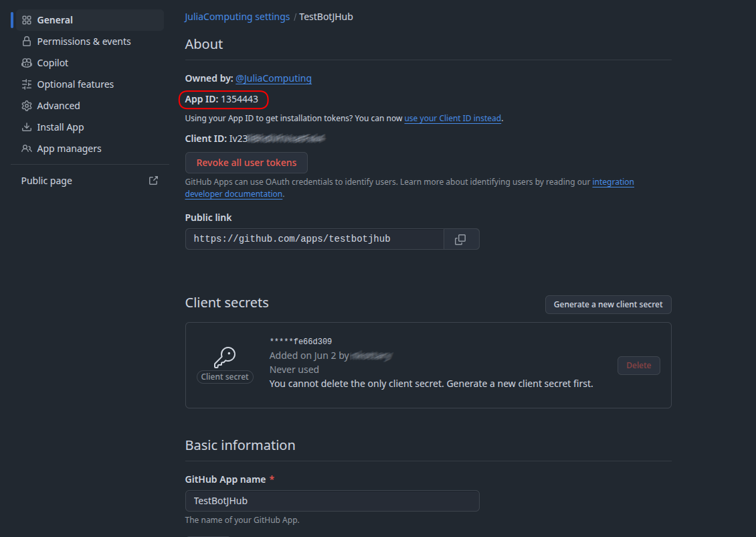Open the Public page link
The width and height of the screenshot is (756, 537).
click(x=90, y=181)
